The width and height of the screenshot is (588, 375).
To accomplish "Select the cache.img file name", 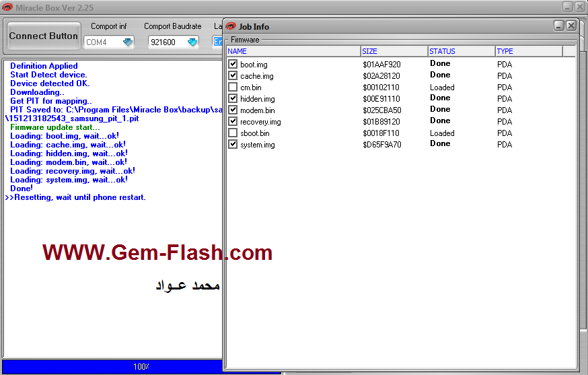I will point(257,76).
